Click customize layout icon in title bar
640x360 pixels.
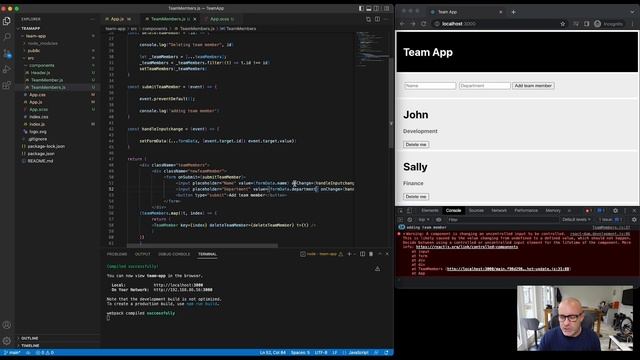386,8
